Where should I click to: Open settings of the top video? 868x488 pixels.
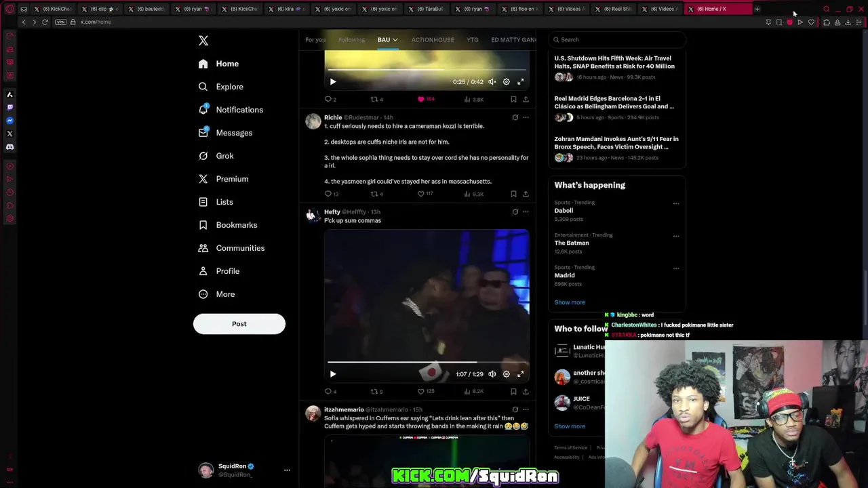pyautogui.click(x=506, y=81)
